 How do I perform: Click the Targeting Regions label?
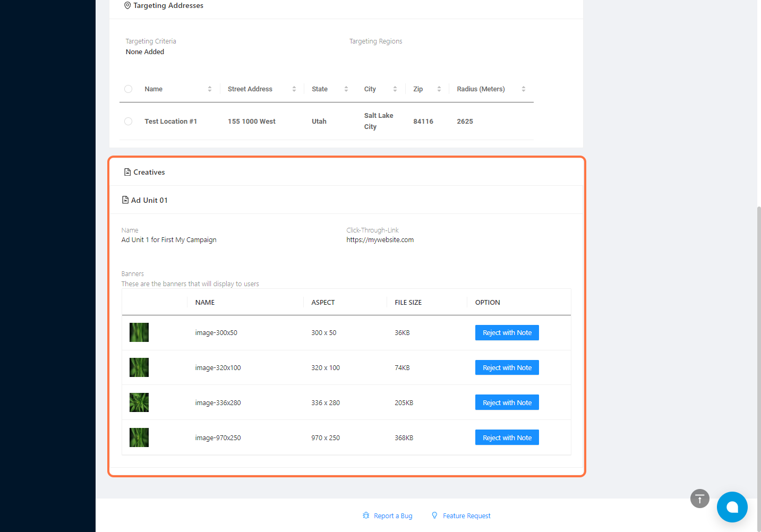[375, 41]
